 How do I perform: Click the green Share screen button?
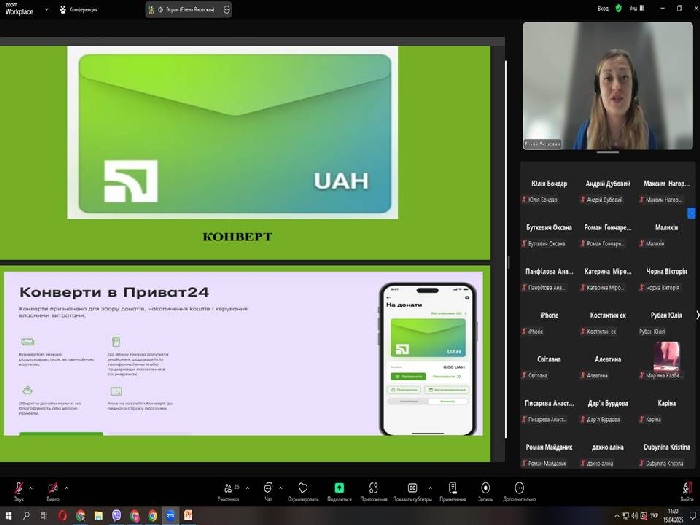(339, 488)
